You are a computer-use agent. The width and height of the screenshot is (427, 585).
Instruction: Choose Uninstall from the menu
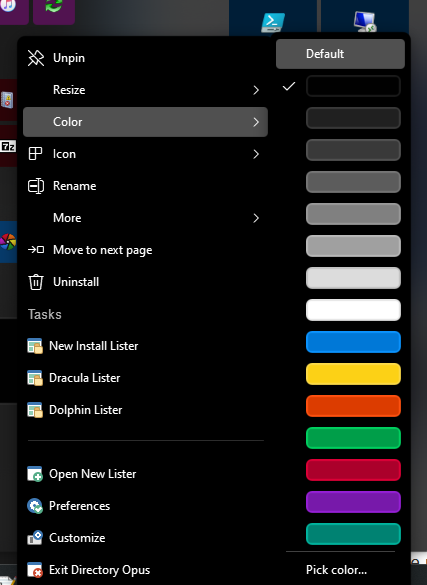[145, 282]
